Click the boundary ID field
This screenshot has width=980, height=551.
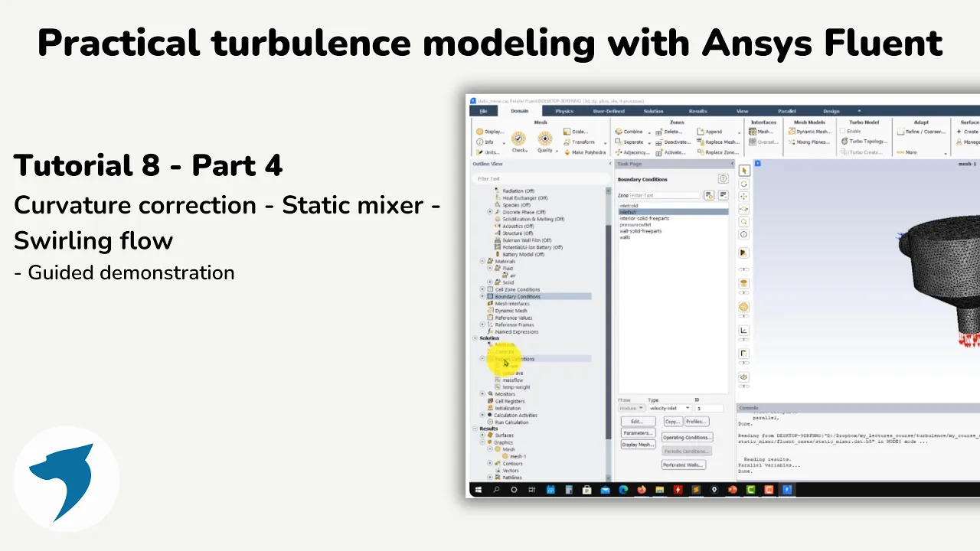click(x=708, y=409)
